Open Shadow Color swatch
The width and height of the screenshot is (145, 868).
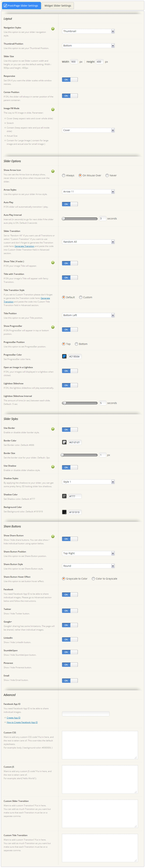point(64,496)
